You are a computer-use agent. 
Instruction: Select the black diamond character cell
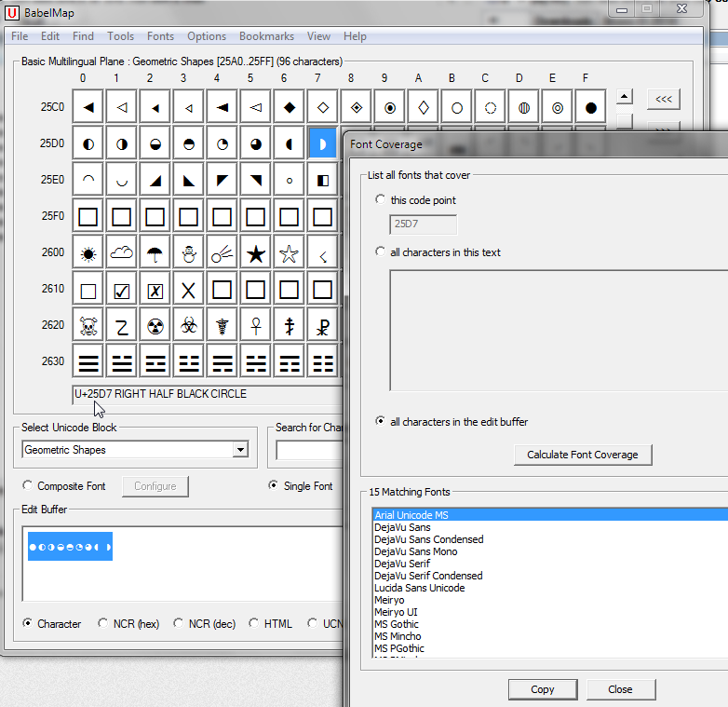[x=289, y=107]
